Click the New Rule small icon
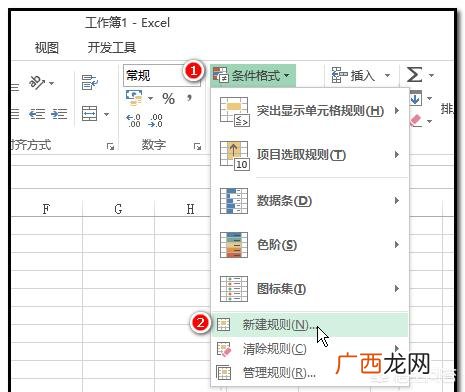465x392 pixels. click(x=223, y=324)
